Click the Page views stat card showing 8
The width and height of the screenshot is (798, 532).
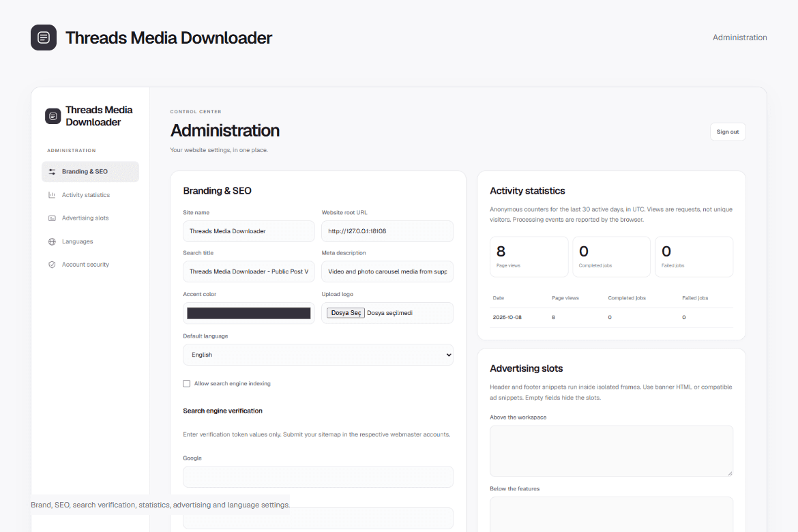tap(529, 257)
